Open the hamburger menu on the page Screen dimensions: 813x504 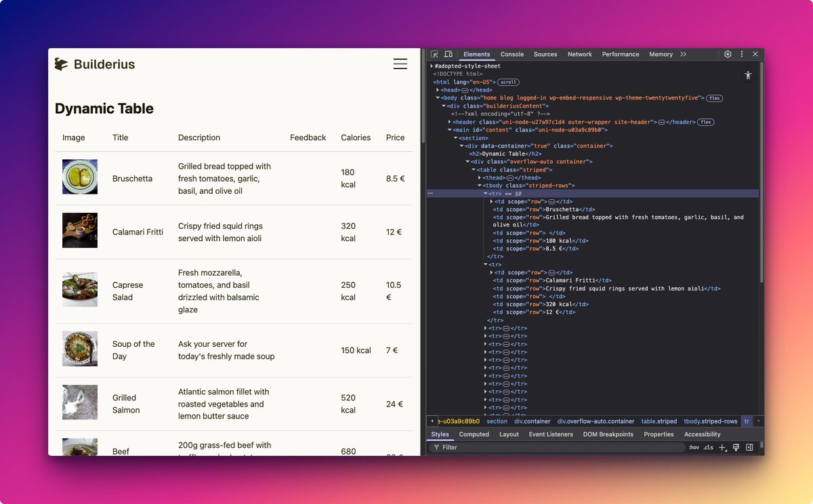400,64
